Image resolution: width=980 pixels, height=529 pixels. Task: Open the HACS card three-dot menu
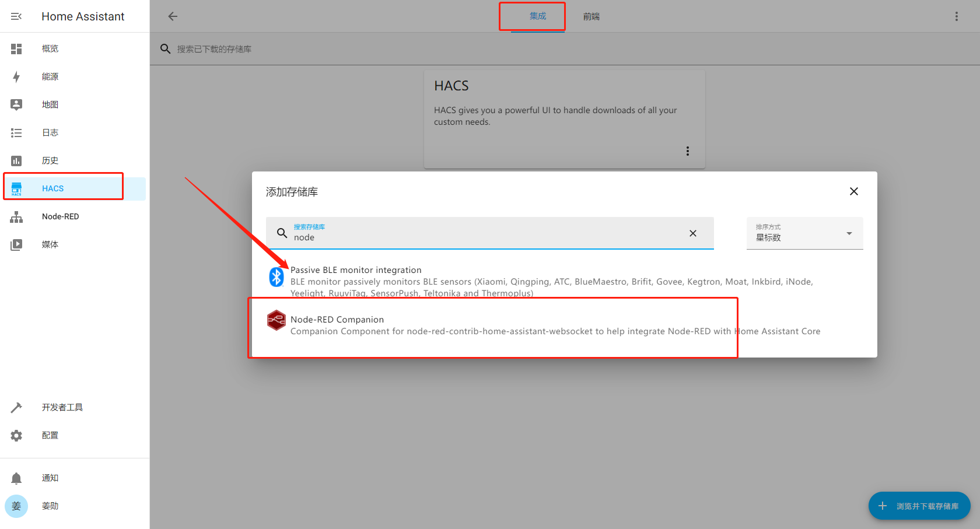(x=688, y=152)
